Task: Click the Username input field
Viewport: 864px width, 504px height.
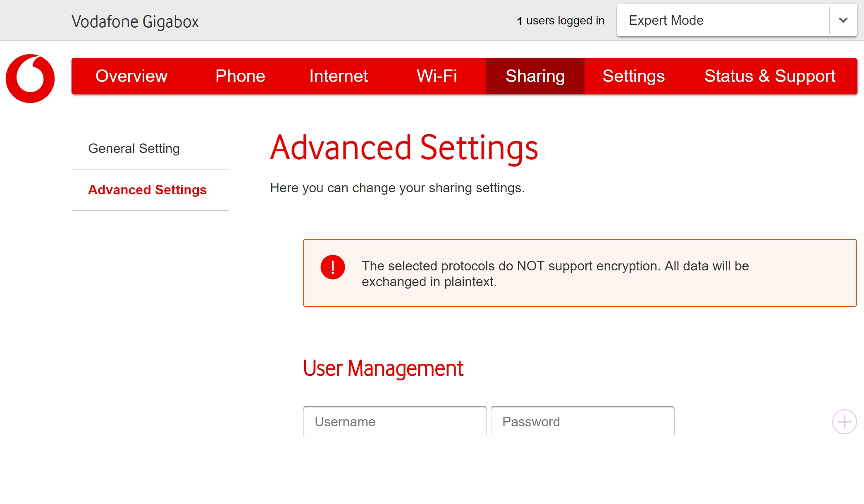Action: tap(394, 421)
